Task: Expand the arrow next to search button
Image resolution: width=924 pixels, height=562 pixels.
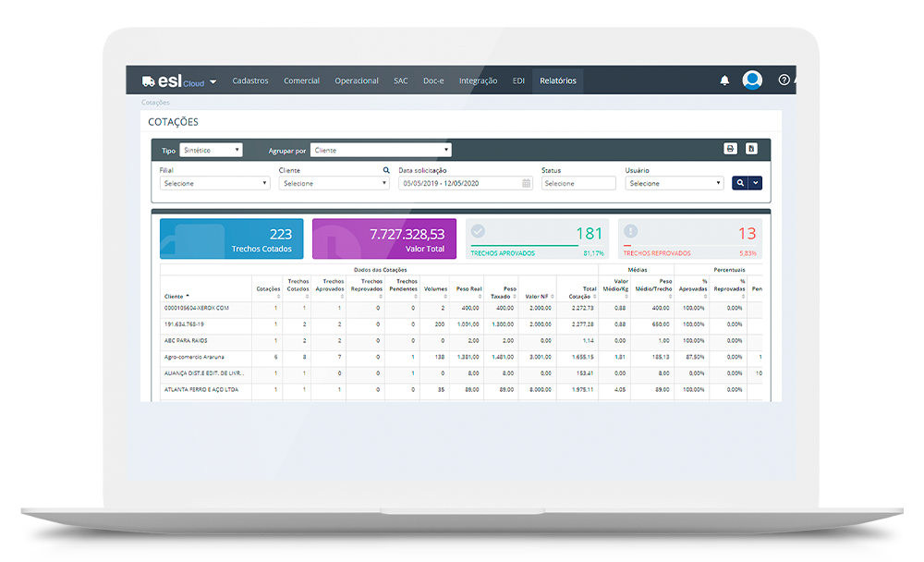Action: coord(757,183)
